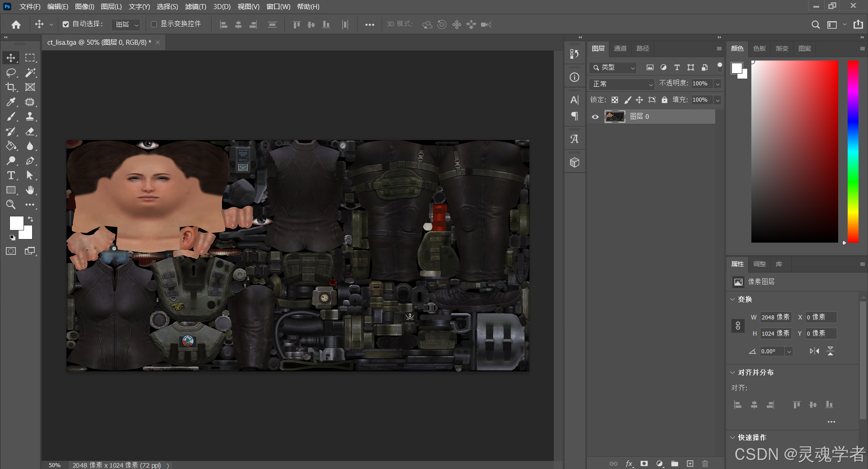Screen dimensions: 868x469
Task: Click the foreground color swatch in toolbar
Action: [16, 223]
